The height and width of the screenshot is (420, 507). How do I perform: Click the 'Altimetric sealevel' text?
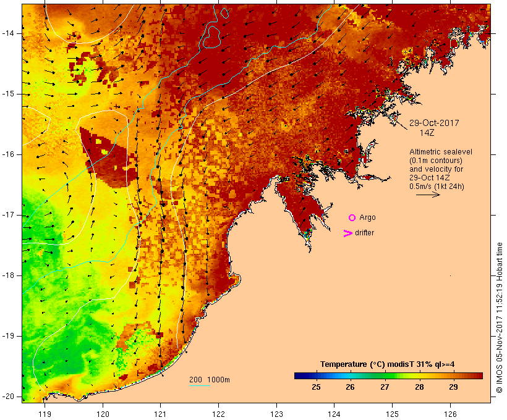pyautogui.click(x=441, y=152)
